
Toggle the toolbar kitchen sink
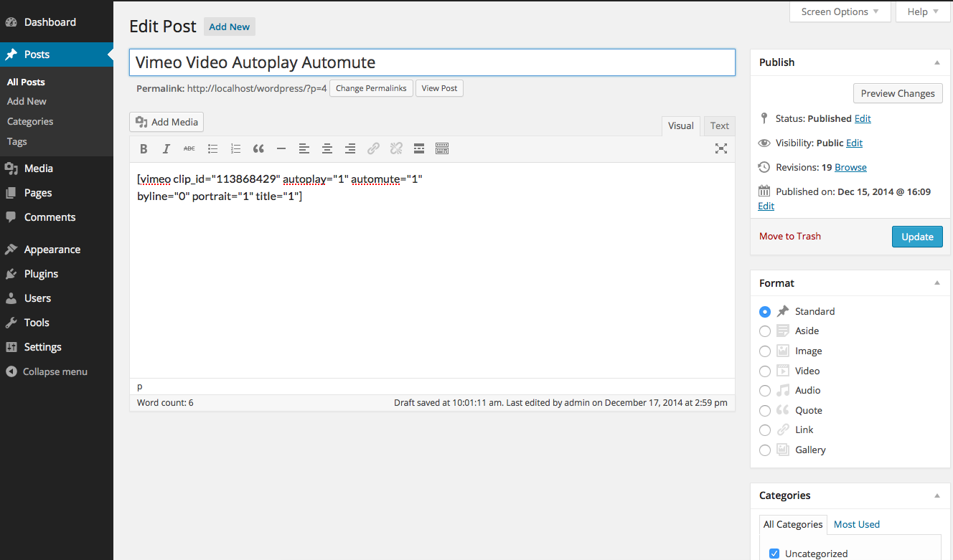tap(442, 148)
